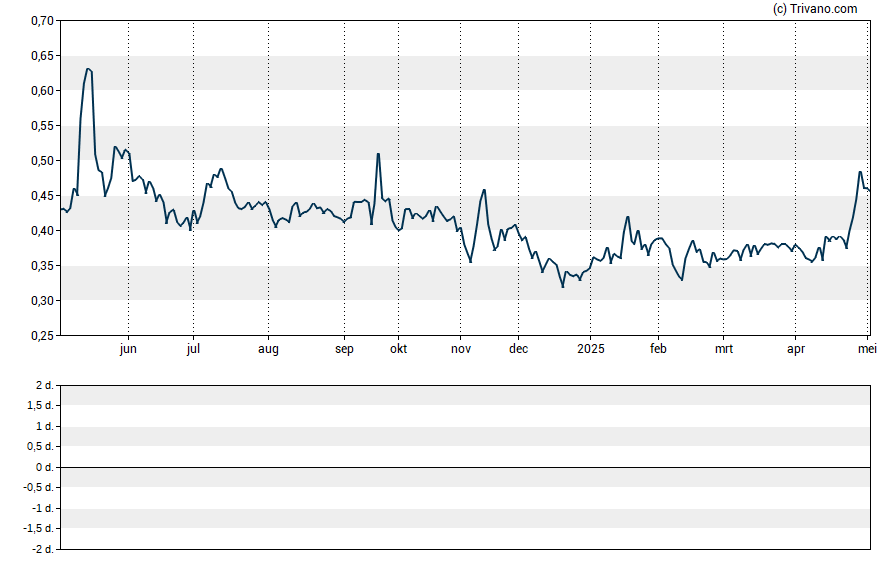Click the 'feb' month label on x-axis
The height and width of the screenshot is (565, 888).
658,349
